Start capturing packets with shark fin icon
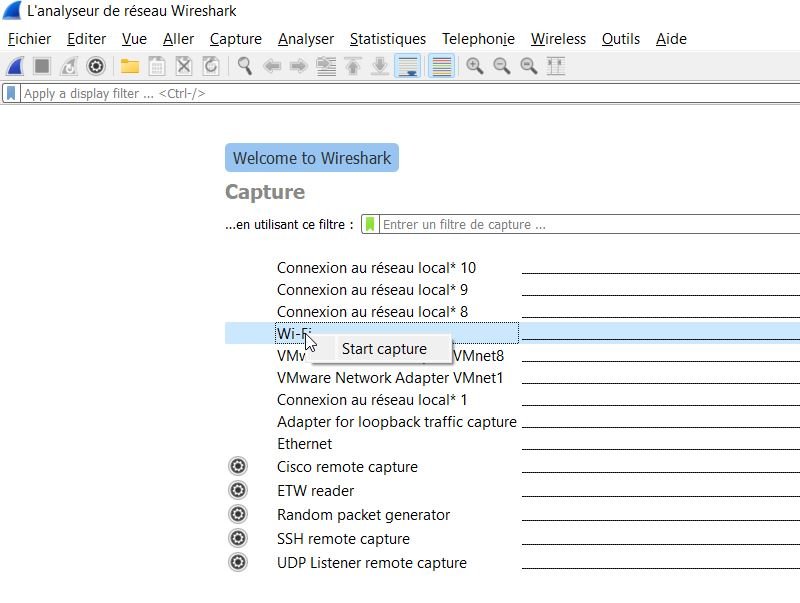 click(15, 66)
